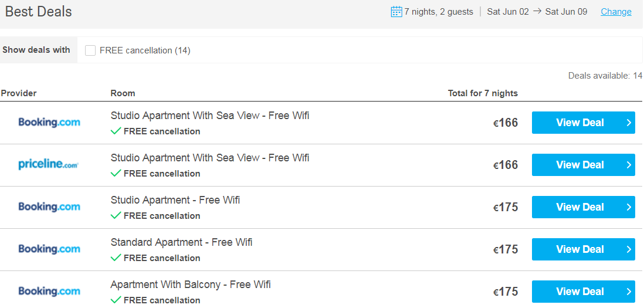This screenshot has width=644, height=308.
Task: Click the green checkmark on the priceline deal
Action: 116,173
